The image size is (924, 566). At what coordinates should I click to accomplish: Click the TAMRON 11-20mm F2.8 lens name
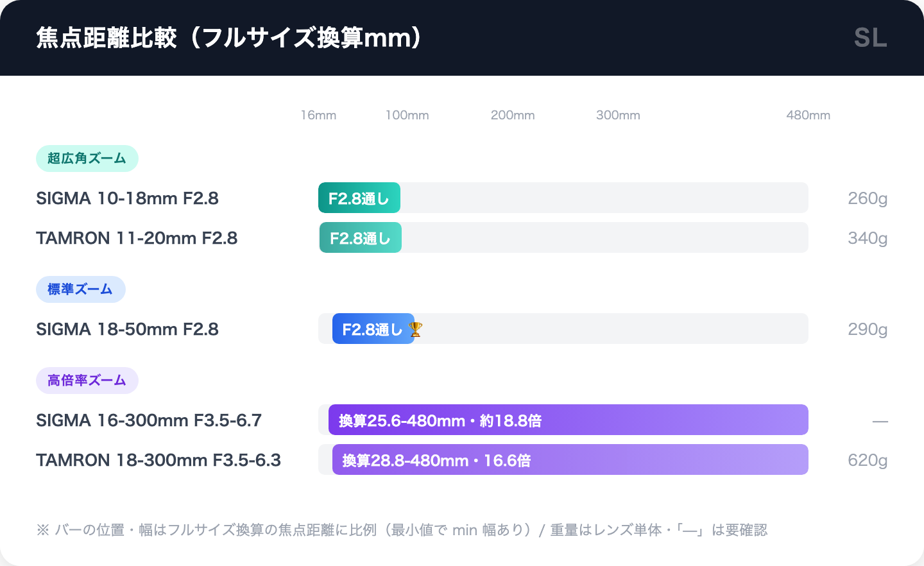coord(137,238)
